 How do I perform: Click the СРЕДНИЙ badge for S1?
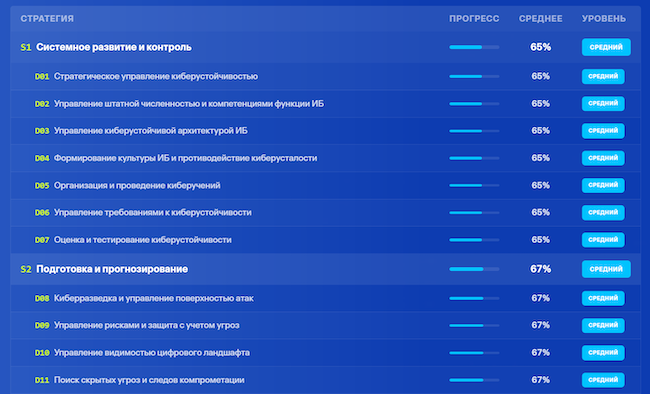[x=606, y=47]
